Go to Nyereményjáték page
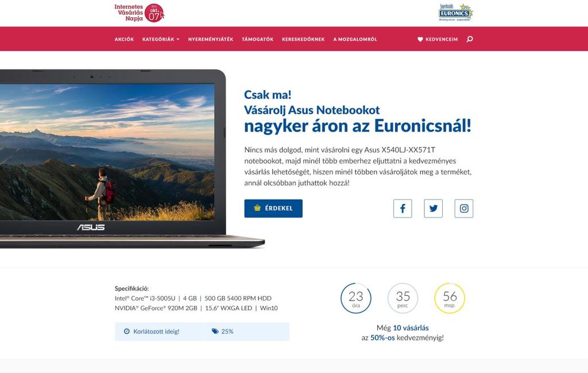The image size is (588, 373). pos(211,40)
